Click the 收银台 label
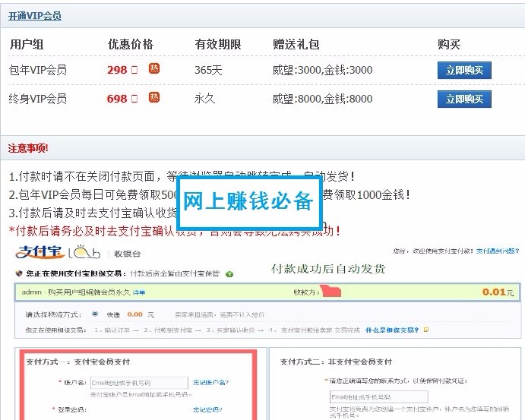This screenshot has height=420, width=525. coord(127,254)
